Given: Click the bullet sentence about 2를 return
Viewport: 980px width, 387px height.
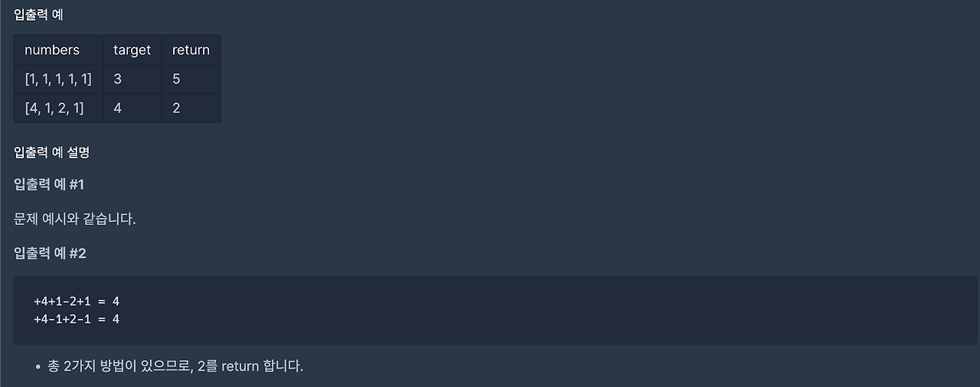Looking at the screenshot, I should pyautogui.click(x=175, y=366).
